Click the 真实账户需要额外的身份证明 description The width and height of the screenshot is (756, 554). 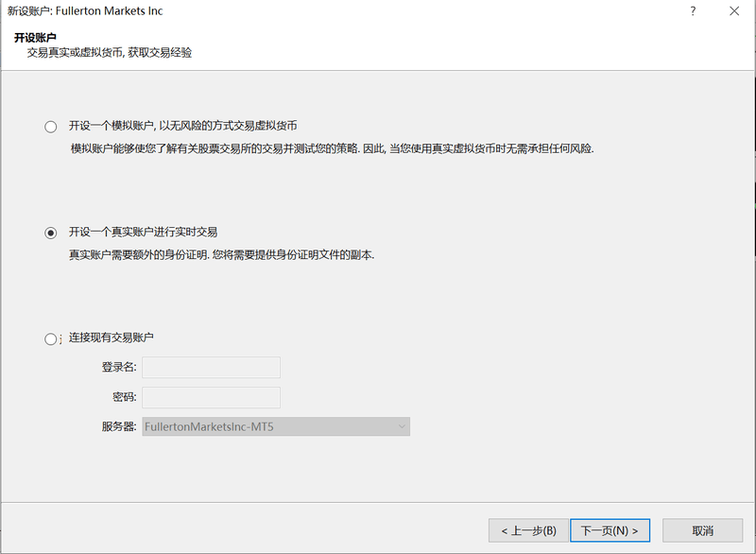click(221, 255)
